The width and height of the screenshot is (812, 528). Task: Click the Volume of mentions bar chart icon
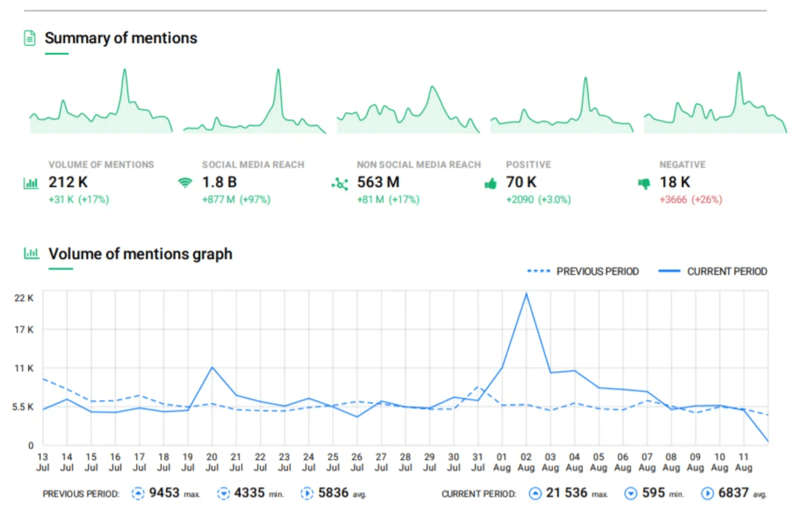(31, 183)
